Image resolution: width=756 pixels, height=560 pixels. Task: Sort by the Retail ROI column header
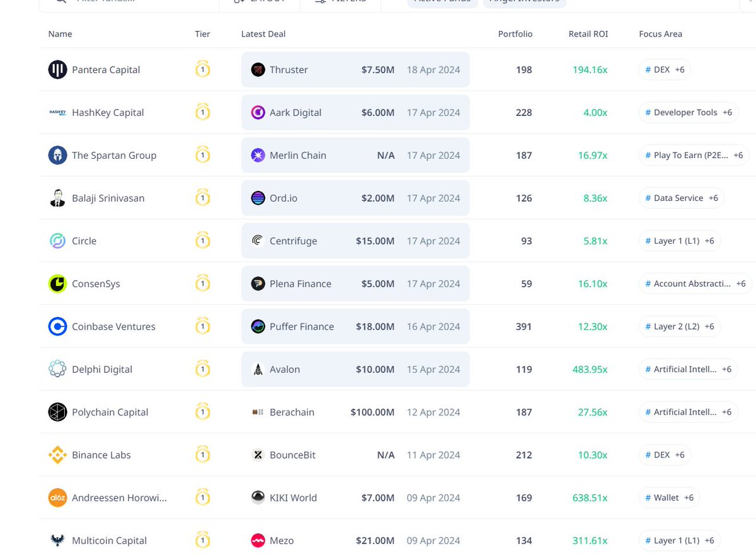pyautogui.click(x=588, y=34)
